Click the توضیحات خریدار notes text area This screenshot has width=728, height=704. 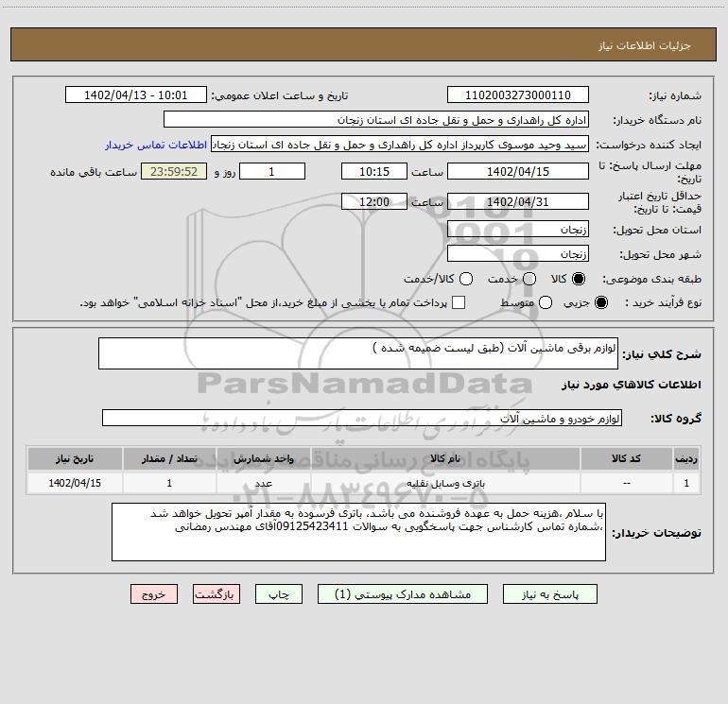coord(358,532)
